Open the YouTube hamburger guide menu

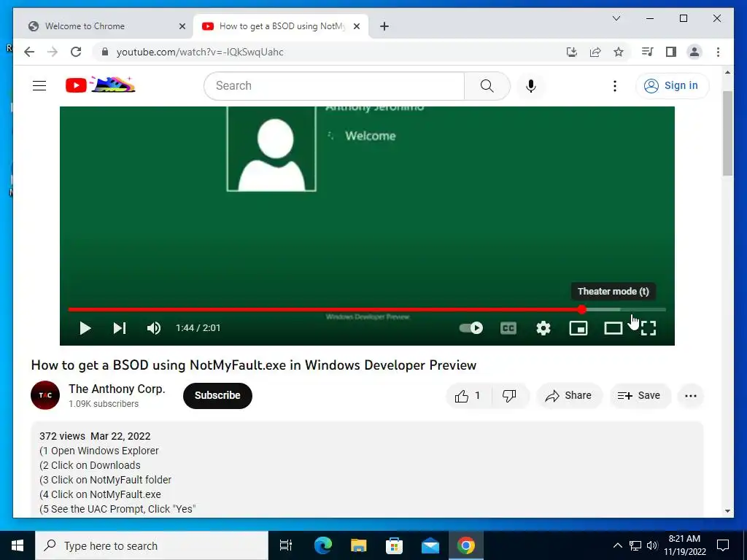[39, 86]
